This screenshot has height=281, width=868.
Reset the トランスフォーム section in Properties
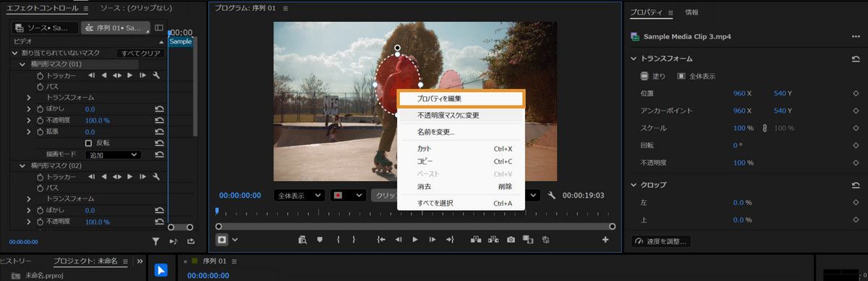click(x=856, y=59)
